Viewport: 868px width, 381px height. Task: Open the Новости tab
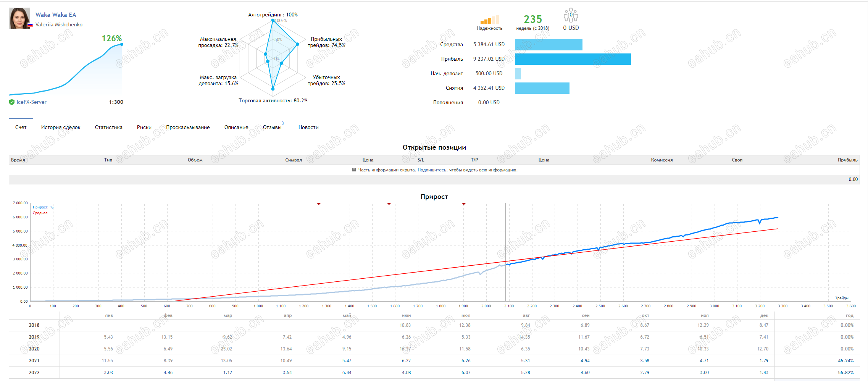click(308, 127)
